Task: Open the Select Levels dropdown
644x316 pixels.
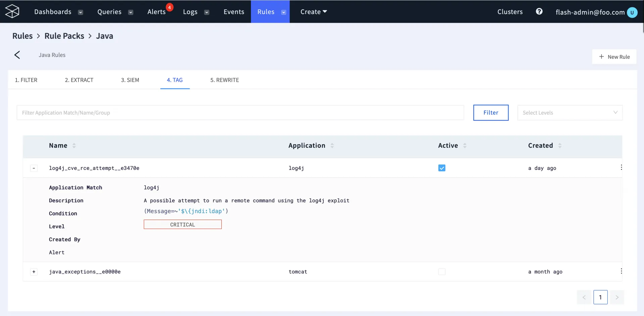Action: pyautogui.click(x=570, y=113)
